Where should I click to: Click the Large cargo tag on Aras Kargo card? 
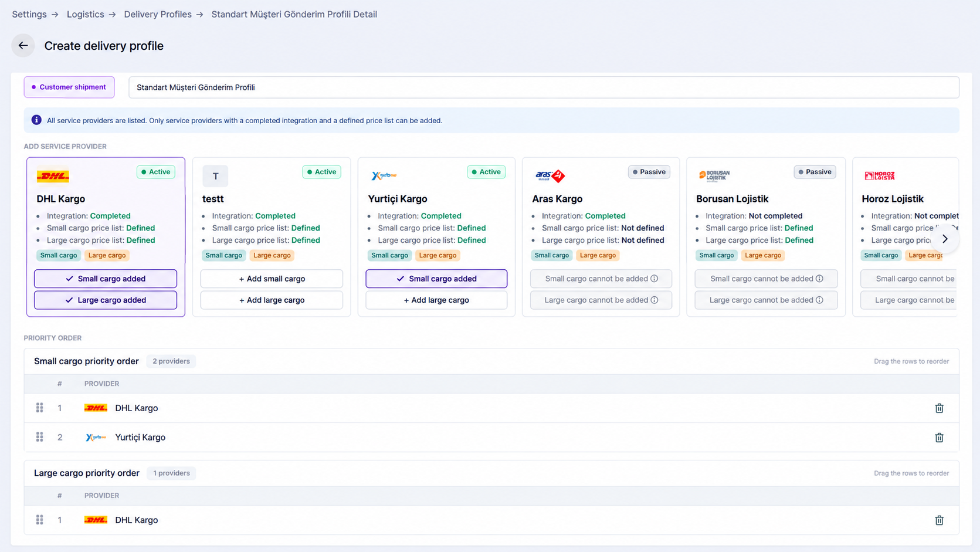click(598, 255)
